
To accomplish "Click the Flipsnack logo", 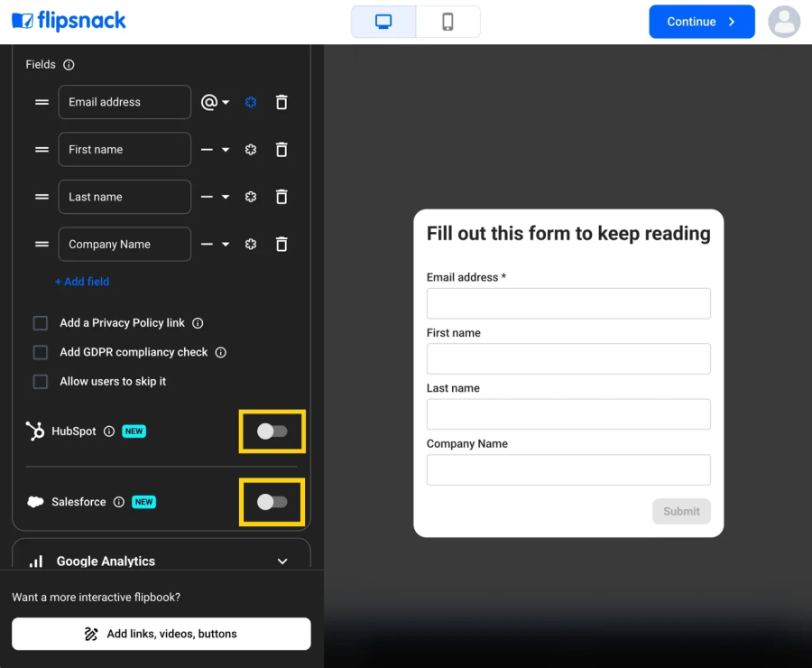I will coord(69,21).
